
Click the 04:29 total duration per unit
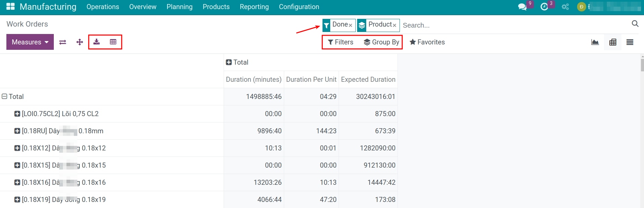tap(311, 97)
